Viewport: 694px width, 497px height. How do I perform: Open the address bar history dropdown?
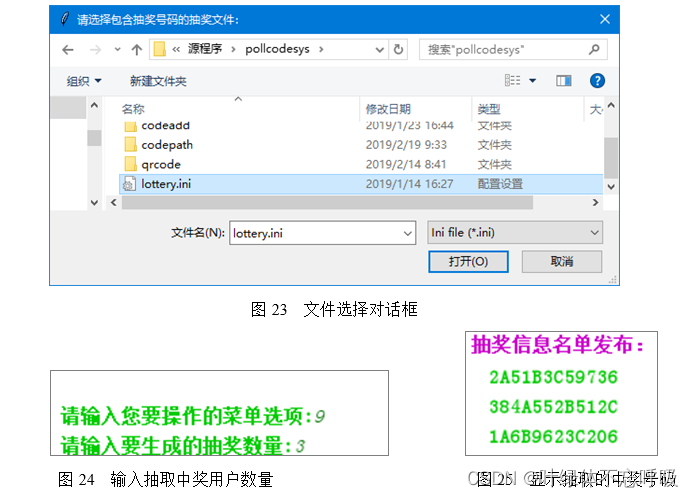[379, 50]
